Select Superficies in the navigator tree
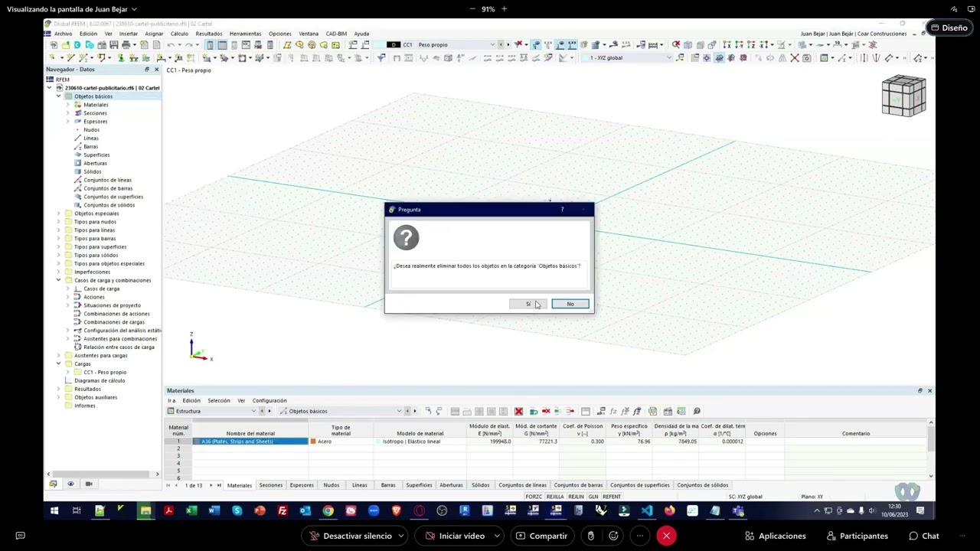This screenshot has height=551, width=980. pyautogui.click(x=96, y=155)
